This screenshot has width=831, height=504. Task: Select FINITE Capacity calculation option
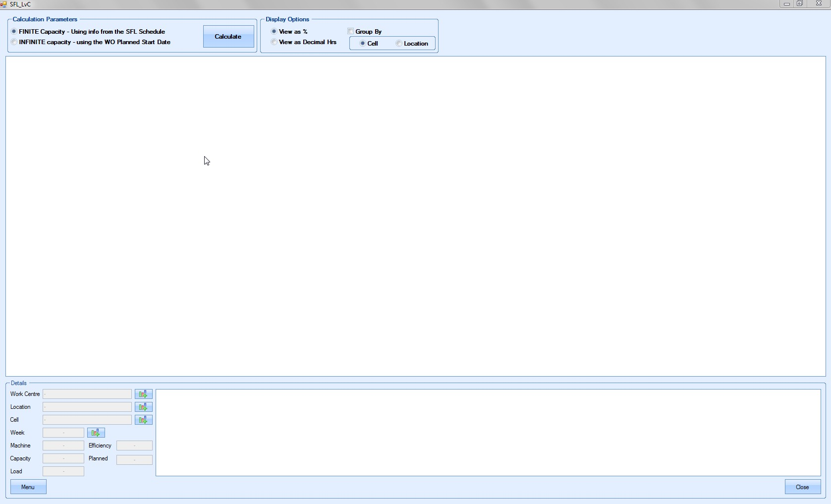(14, 32)
